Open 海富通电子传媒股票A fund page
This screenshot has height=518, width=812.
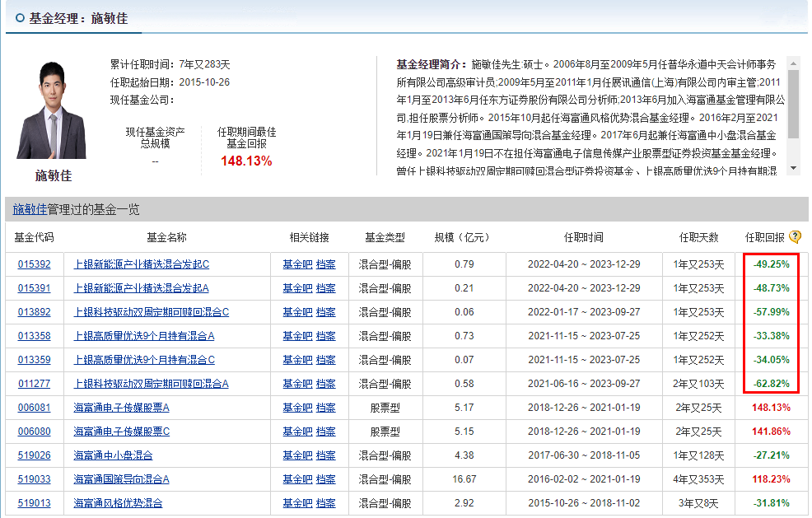coord(122,407)
